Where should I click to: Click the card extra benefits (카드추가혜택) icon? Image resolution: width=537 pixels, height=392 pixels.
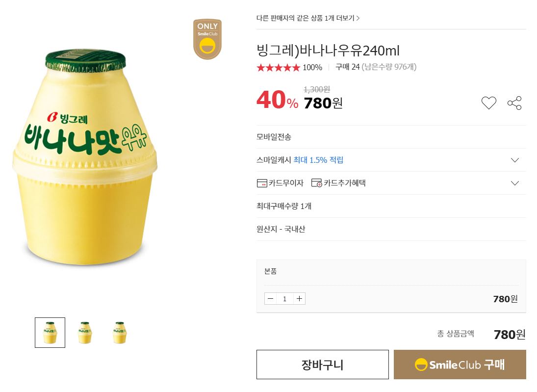click(317, 183)
